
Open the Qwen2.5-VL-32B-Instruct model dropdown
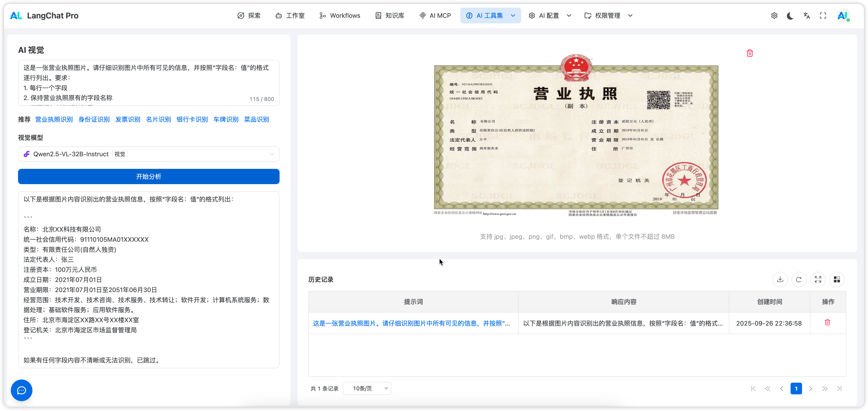(149, 154)
